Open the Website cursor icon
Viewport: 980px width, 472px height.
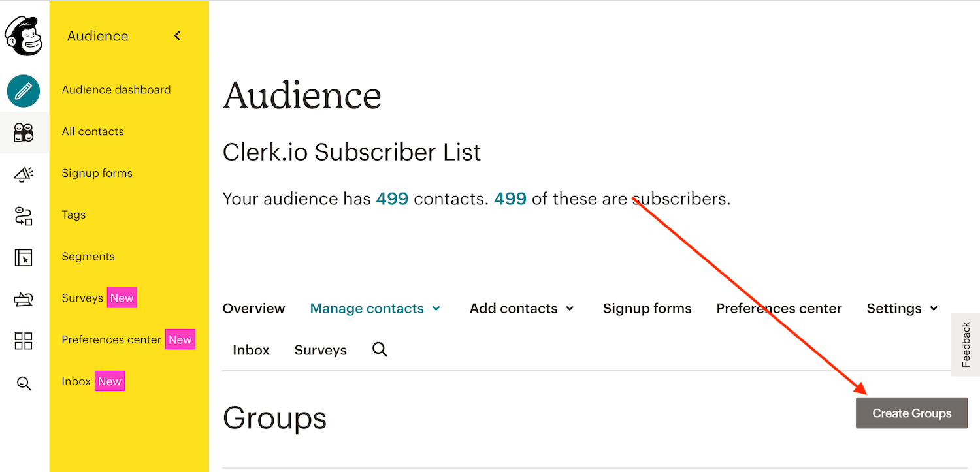[x=24, y=257]
